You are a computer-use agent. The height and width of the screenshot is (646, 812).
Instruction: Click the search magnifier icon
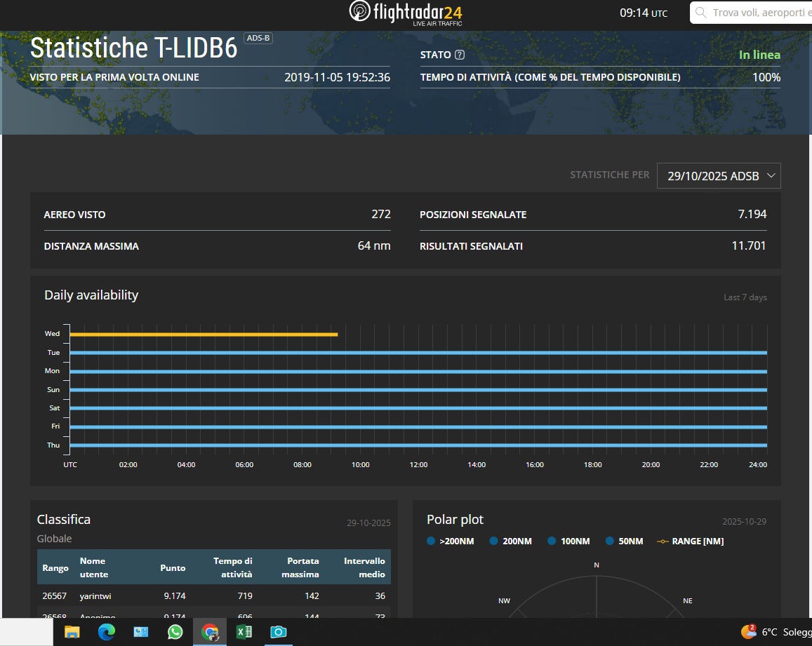pyautogui.click(x=700, y=13)
